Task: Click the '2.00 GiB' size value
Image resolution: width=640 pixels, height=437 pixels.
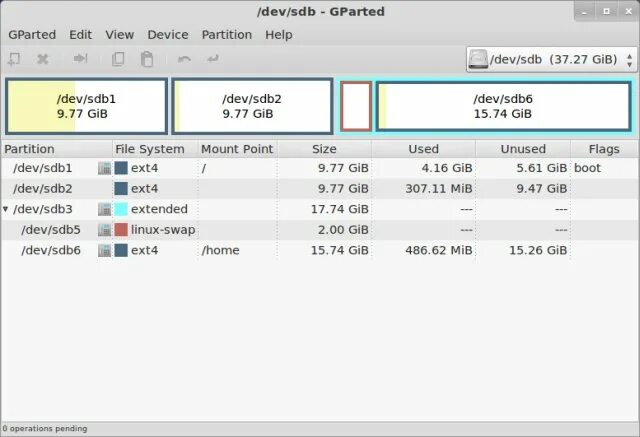Action: click(343, 230)
